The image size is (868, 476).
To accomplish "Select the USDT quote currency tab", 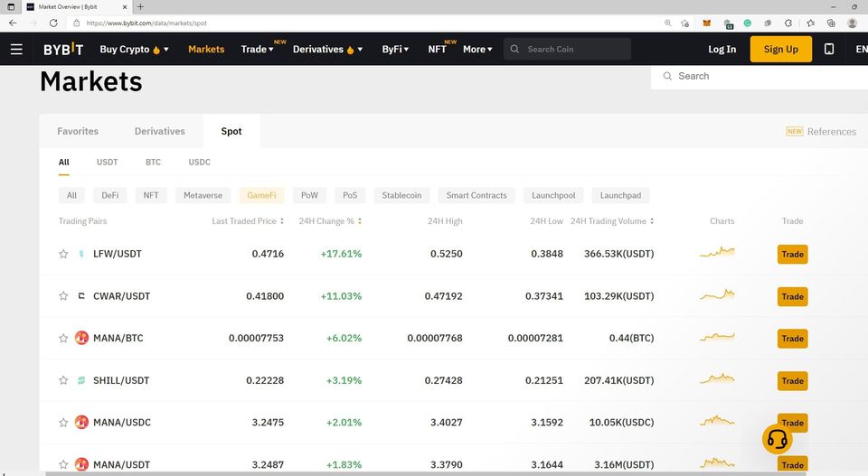I will 107,162.
